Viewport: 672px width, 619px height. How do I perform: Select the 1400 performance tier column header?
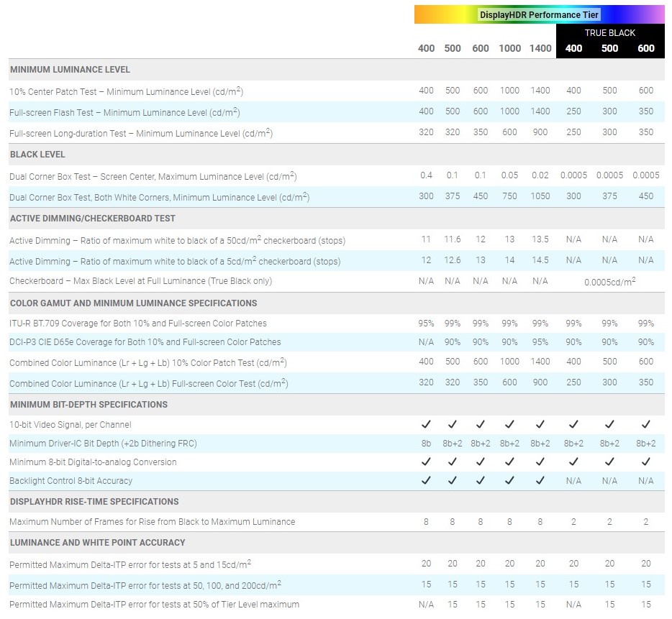click(540, 48)
